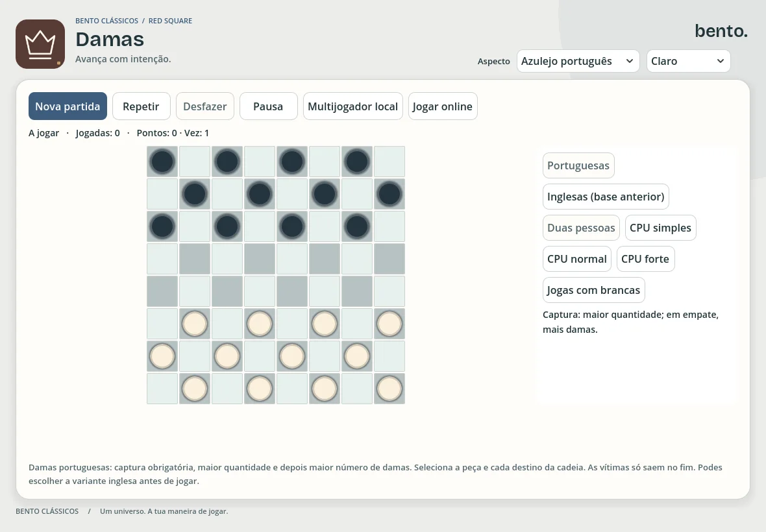
Task: Select white piece in second-from-bottom row, first column
Action: tap(162, 356)
